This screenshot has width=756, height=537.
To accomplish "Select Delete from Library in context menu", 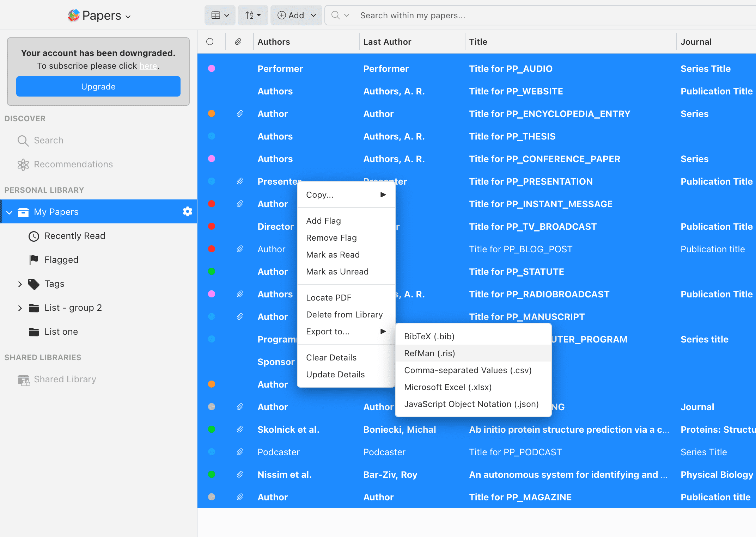I will [344, 314].
